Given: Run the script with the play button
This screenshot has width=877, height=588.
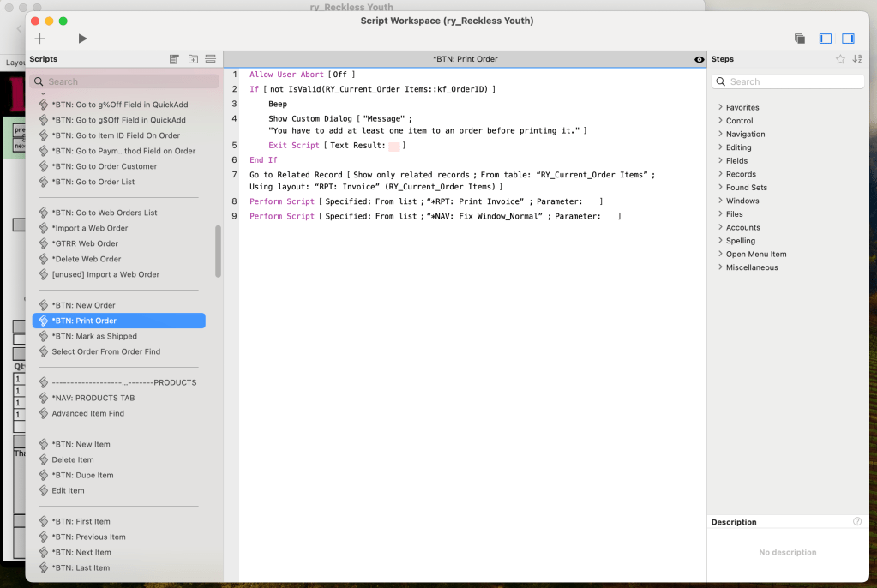Looking at the screenshot, I should [82, 39].
